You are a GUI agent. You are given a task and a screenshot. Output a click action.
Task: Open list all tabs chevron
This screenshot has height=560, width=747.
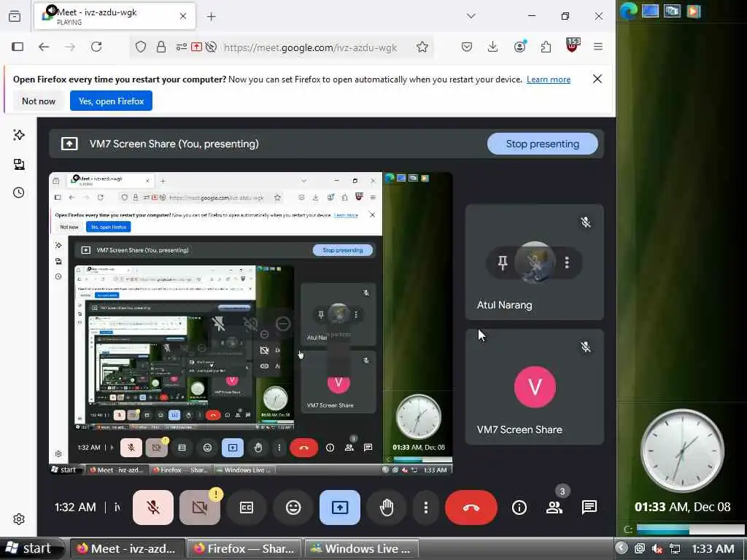(x=471, y=16)
